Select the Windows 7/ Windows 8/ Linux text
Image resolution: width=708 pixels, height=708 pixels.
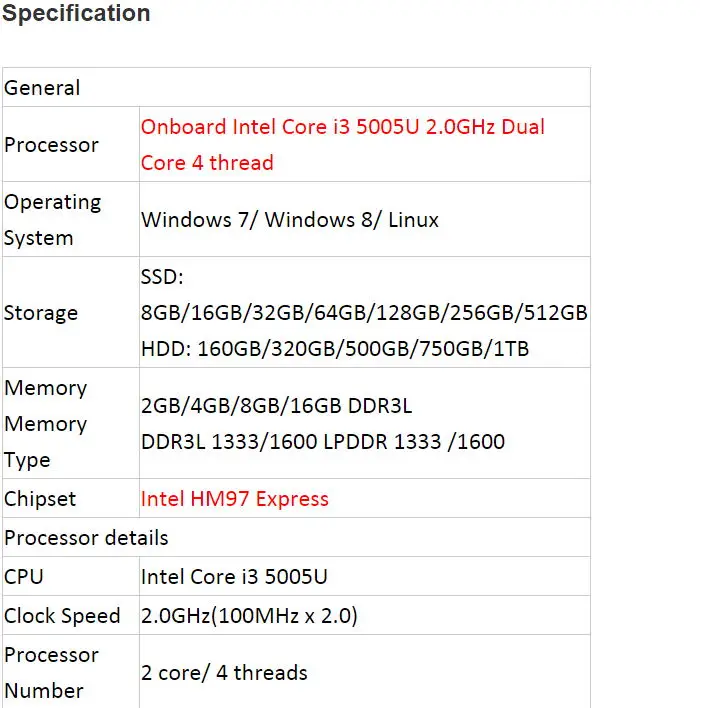pyautogui.click(x=289, y=220)
